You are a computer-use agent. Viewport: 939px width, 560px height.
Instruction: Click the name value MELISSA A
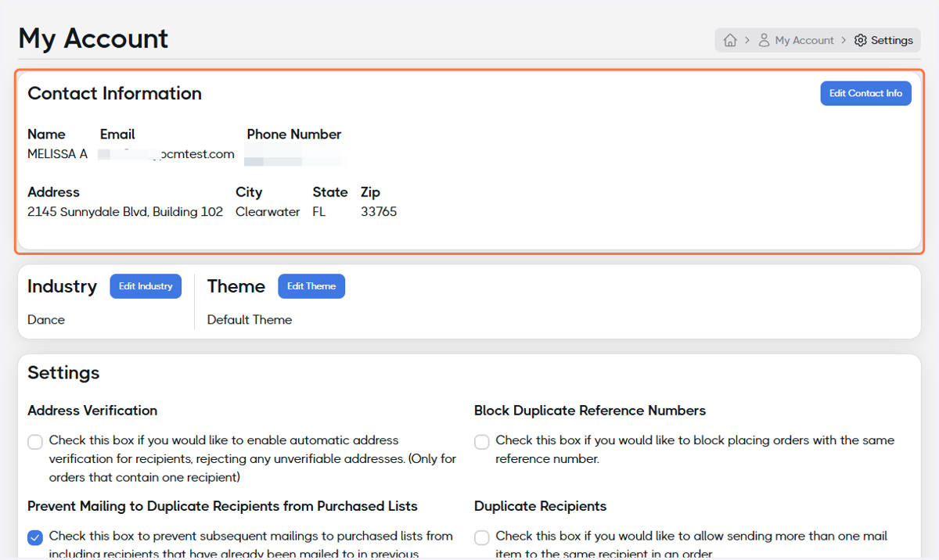click(57, 154)
